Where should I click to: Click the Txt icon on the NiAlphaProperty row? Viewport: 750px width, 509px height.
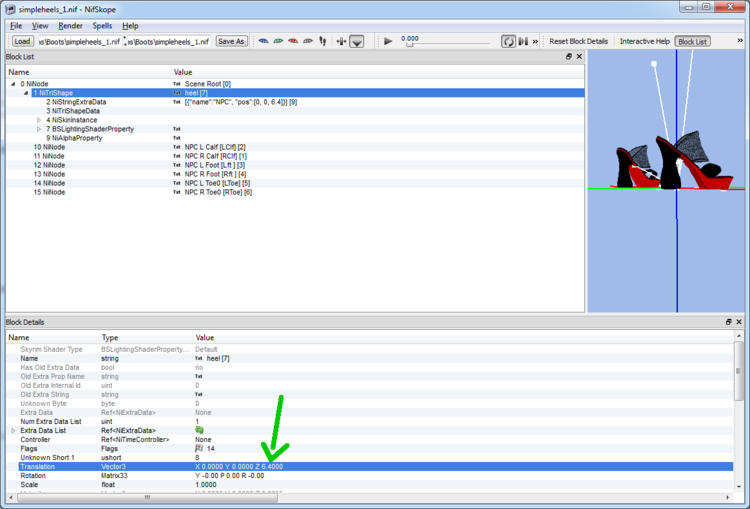click(176, 138)
